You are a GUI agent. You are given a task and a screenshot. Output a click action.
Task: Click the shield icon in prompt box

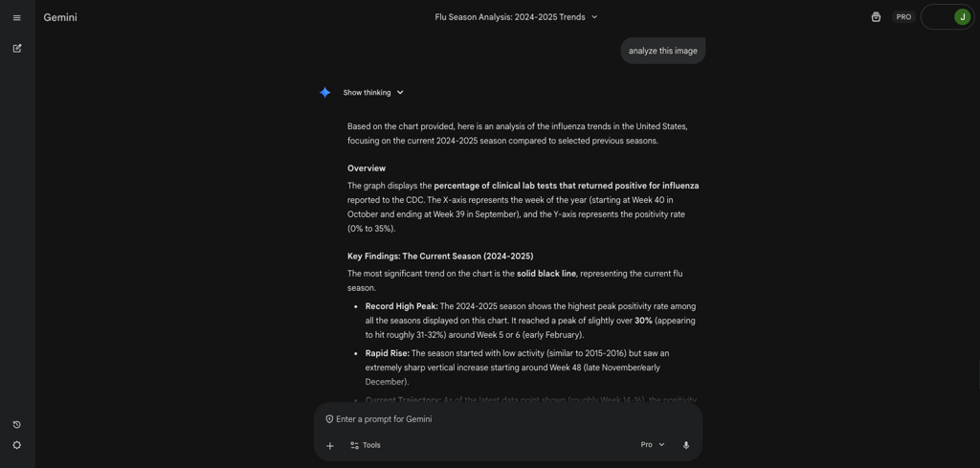click(329, 419)
